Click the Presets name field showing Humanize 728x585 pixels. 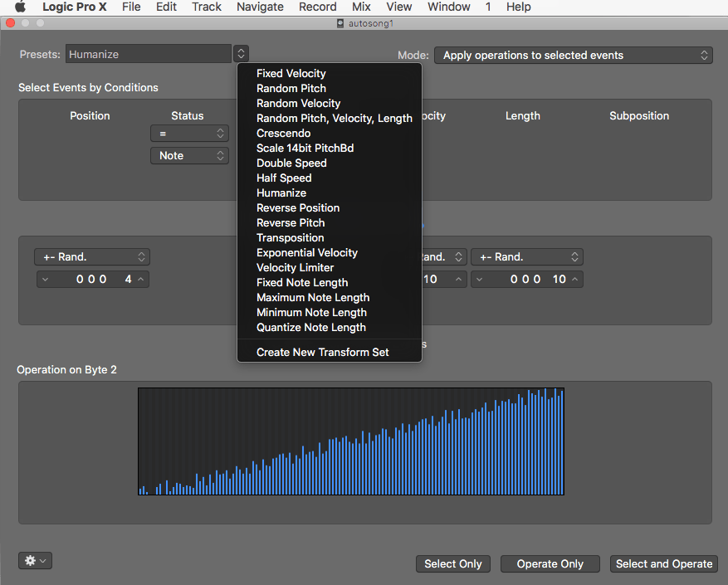click(149, 54)
